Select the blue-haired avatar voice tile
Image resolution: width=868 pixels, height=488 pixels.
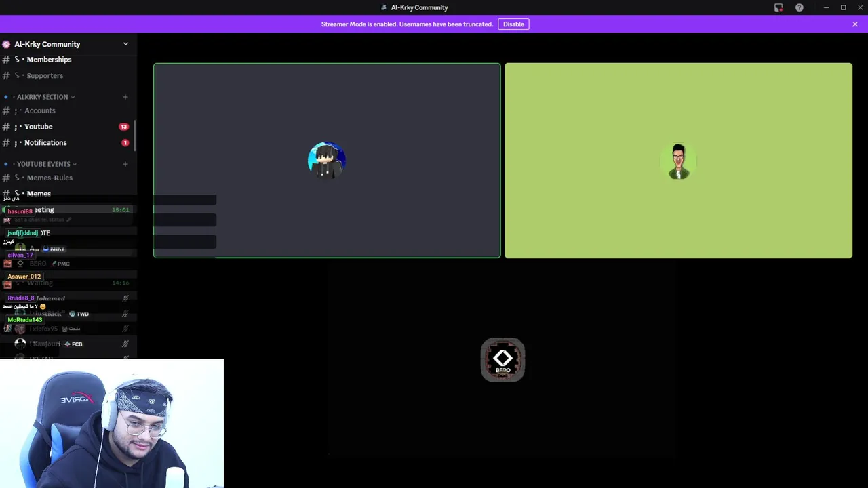(x=327, y=161)
